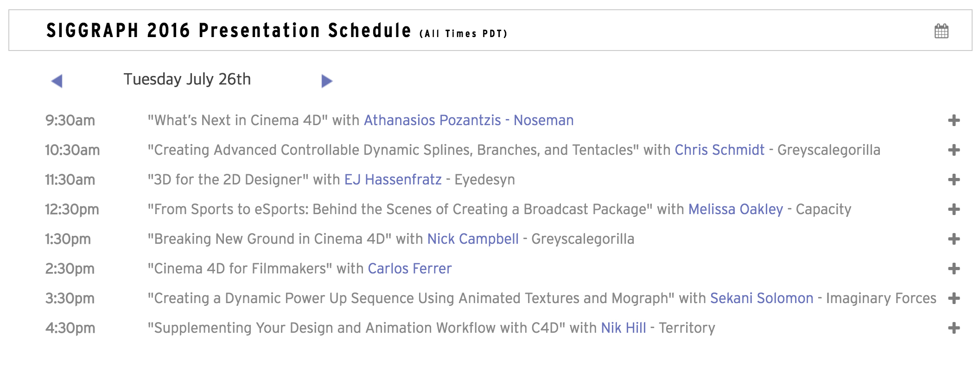
Task: Click the "Capacity" company text
Action: (824, 209)
